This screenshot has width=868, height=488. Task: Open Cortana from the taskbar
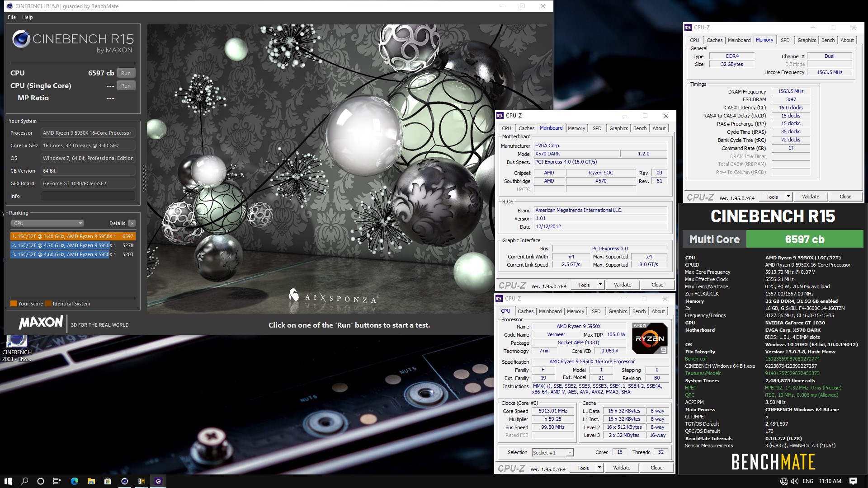[x=41, y=481]
